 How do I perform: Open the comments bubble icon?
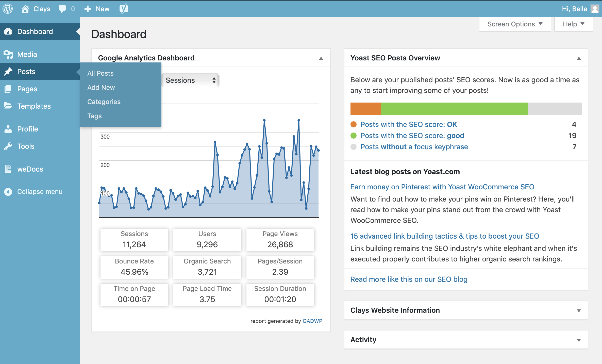62,9
